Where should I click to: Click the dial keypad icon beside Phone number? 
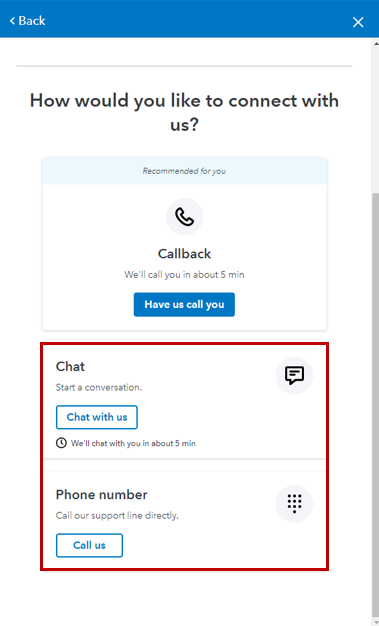tap(294, 504)
